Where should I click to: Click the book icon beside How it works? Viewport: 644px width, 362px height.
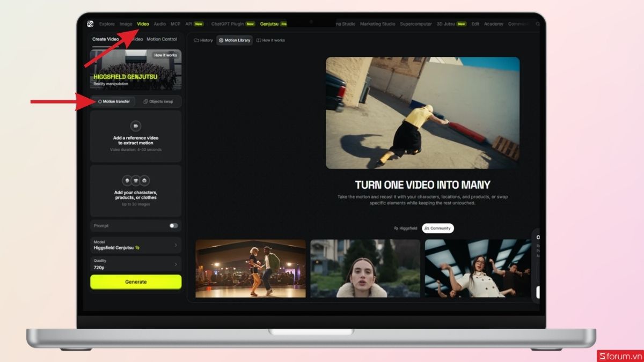coord(259,40)
